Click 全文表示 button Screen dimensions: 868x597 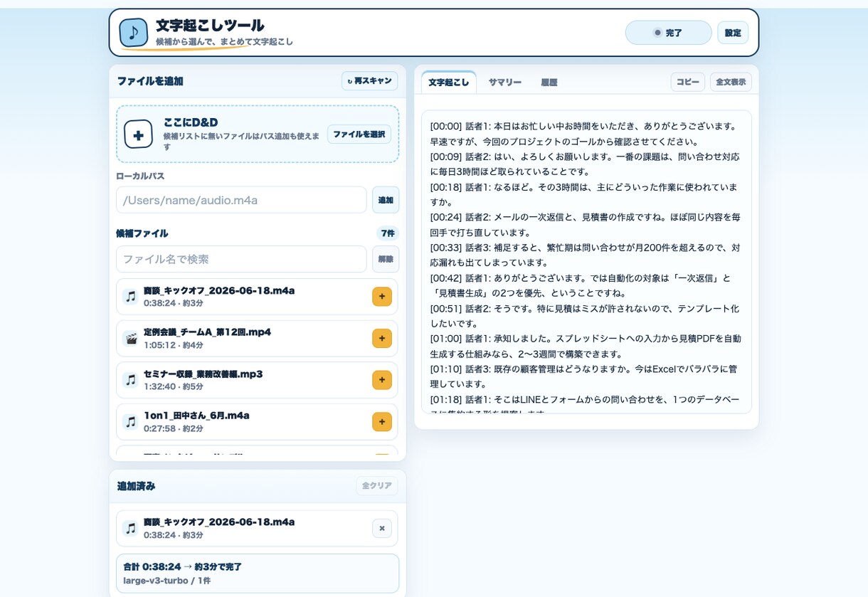pos(731,82)
